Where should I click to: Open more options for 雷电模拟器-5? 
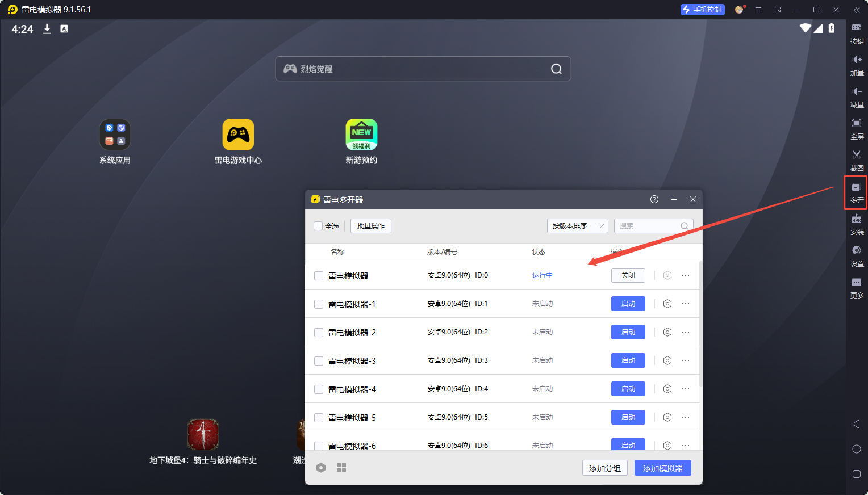(x=686, y=417)
